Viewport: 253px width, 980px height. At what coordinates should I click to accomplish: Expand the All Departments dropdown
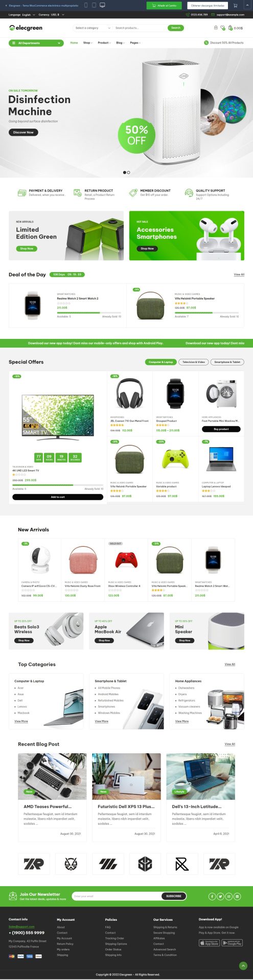coord(36,43)
